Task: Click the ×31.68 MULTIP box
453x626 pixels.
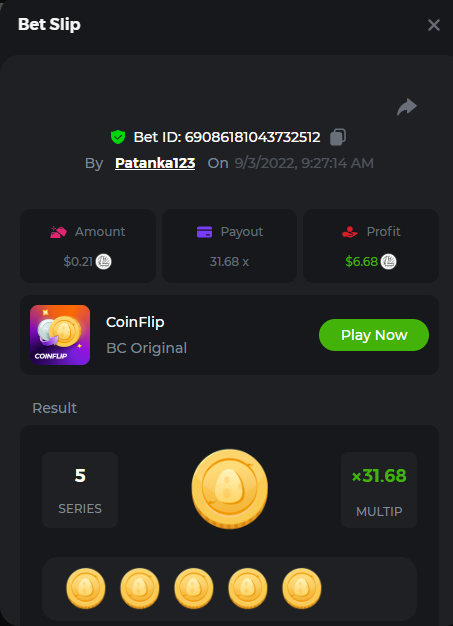Action: click(x=379, y=490)
